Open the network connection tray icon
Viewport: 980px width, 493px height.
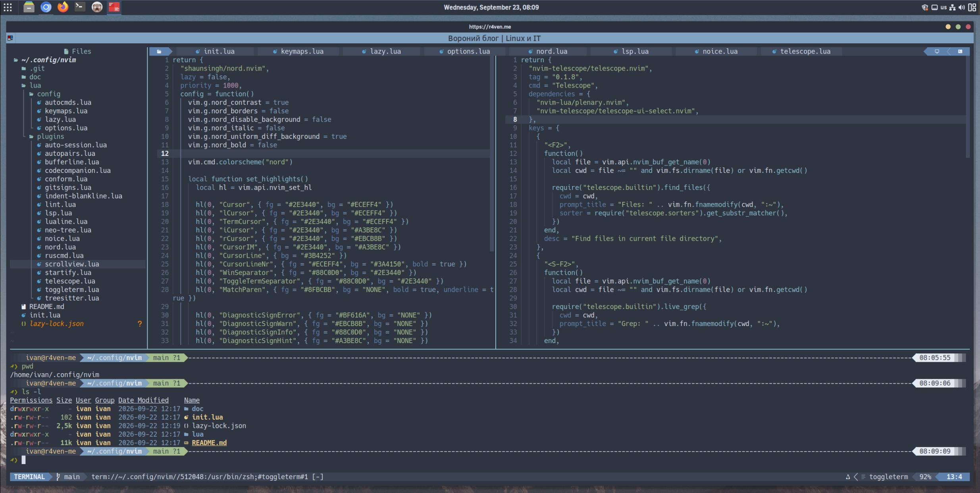tap(952, 7)
